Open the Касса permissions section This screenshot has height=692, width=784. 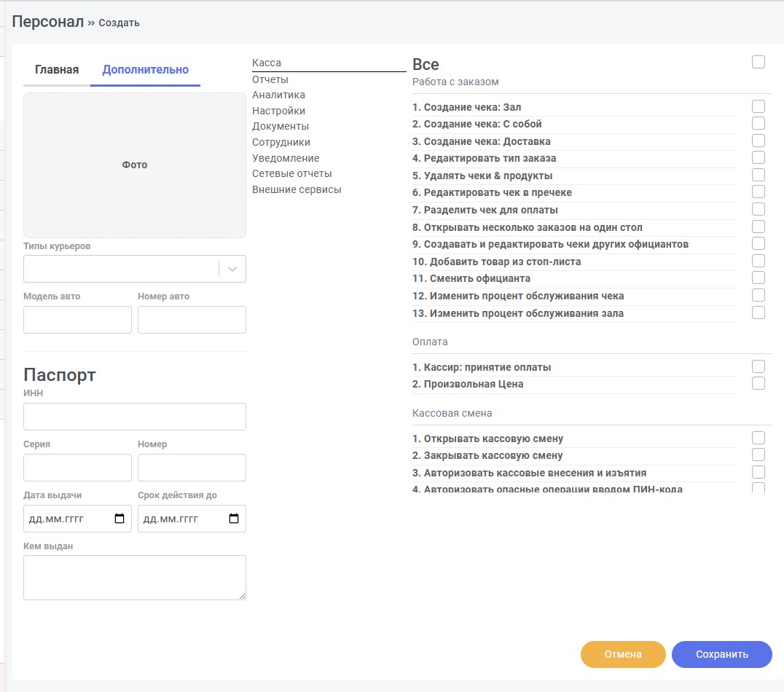(267, 63)
